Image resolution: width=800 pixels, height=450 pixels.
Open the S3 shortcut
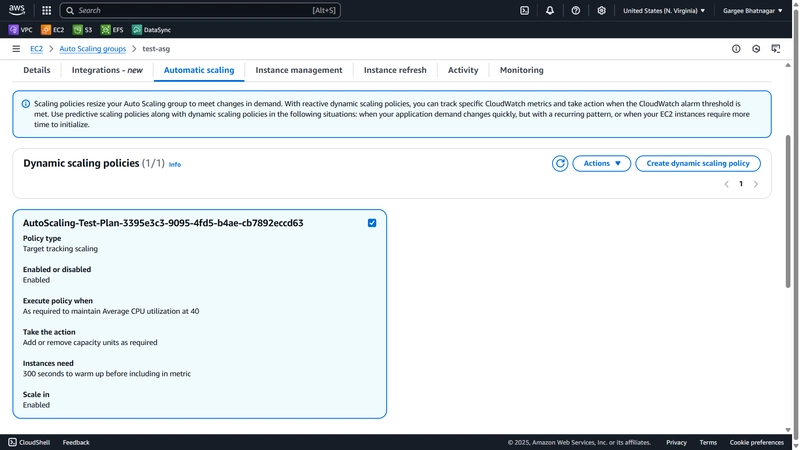pyautogui.click(x=83, y=30)
